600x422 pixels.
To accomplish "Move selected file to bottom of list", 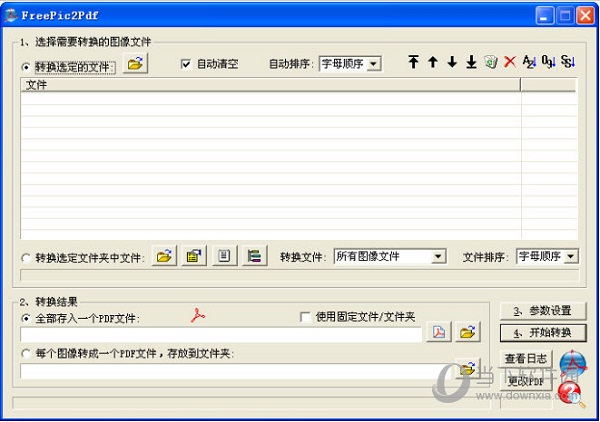I will (x=471, y=62).
